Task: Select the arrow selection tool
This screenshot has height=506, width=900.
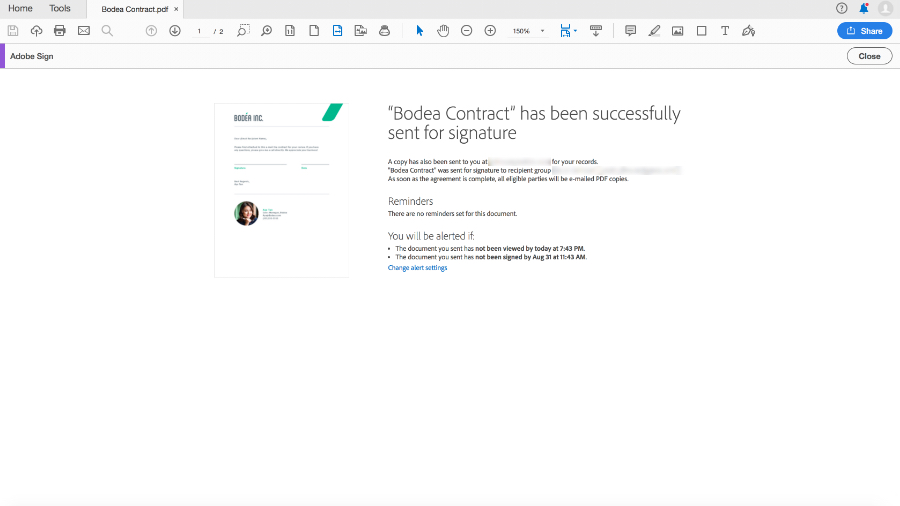Action: (420, 31)
